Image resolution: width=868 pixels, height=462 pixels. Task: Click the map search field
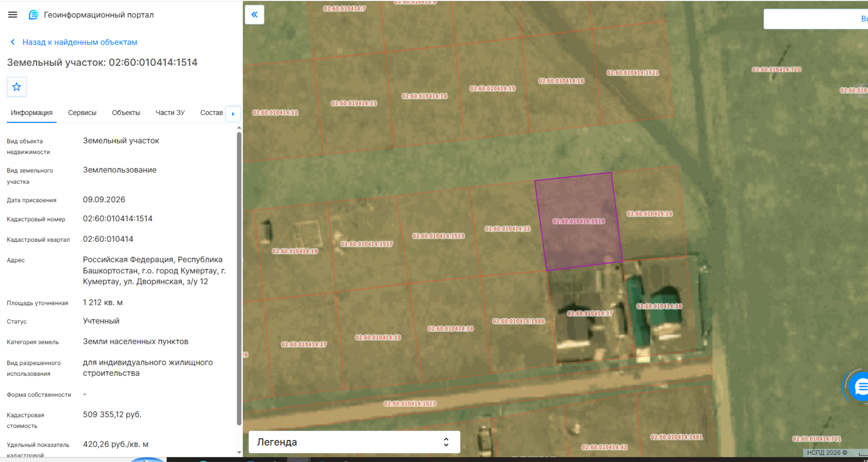pyautogui.click(x=816, y=19)
